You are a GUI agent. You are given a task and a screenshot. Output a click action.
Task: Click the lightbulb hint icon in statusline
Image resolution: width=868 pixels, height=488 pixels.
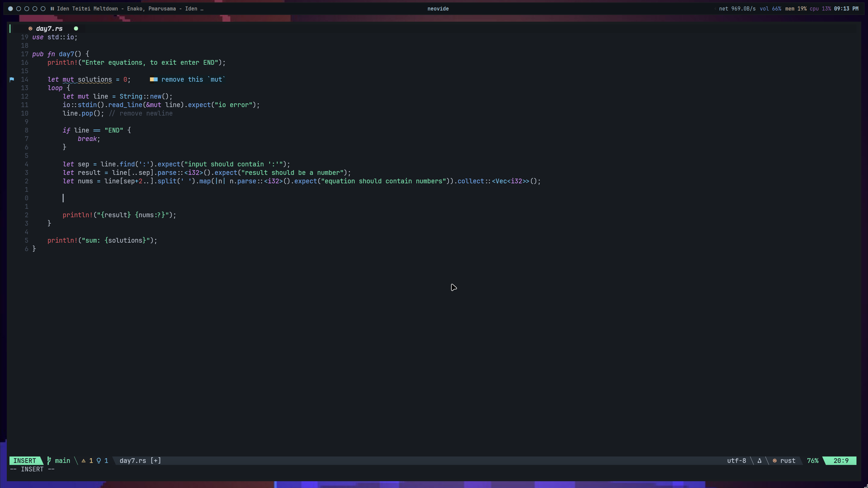(99, 461)
